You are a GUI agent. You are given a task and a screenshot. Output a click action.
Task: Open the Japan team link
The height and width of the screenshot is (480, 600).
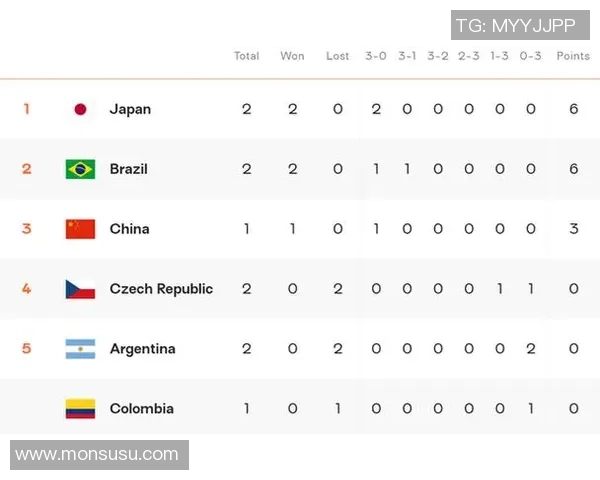pos(130,109)
